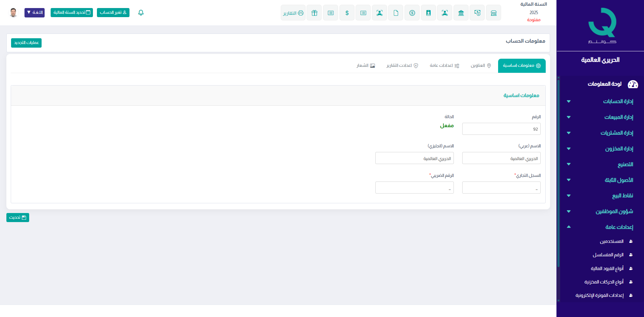Image resolution: width=644 pixels, height=317 pixels.
Task: Switch to the العناوين tab
Action: (x=481, y=66)
